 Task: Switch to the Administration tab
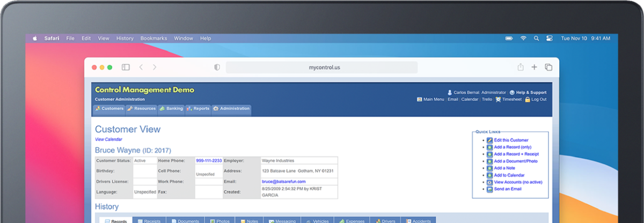point(231,109)
